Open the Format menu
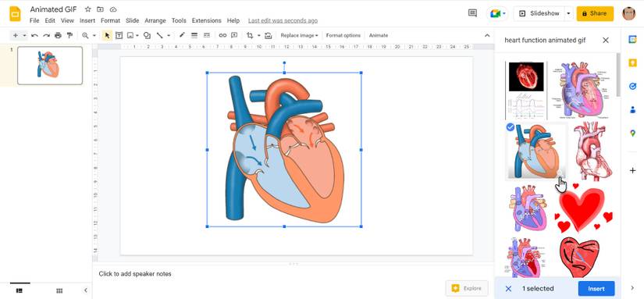The image size is (644, 299). click(111, 20)
